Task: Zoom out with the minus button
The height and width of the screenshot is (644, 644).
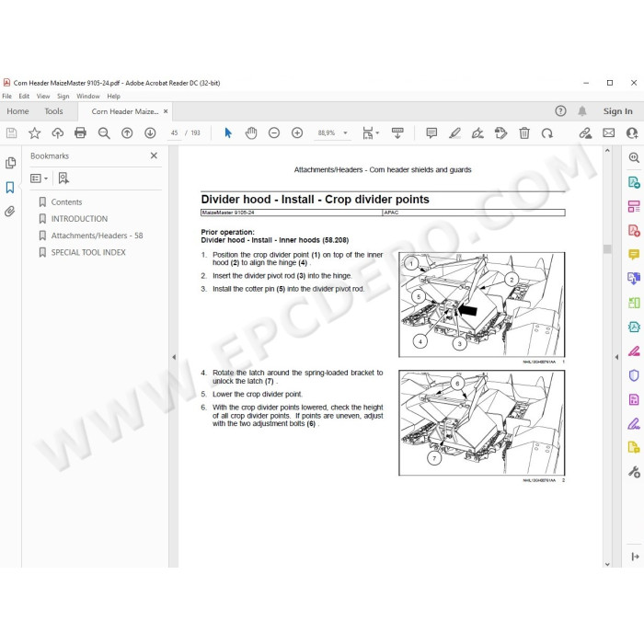Action: 274,133
